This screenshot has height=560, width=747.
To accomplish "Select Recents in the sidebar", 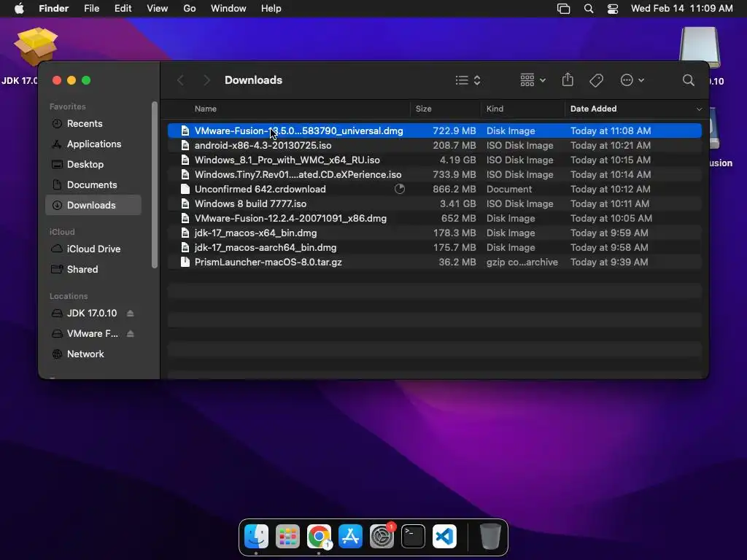I will click(93, 123).
